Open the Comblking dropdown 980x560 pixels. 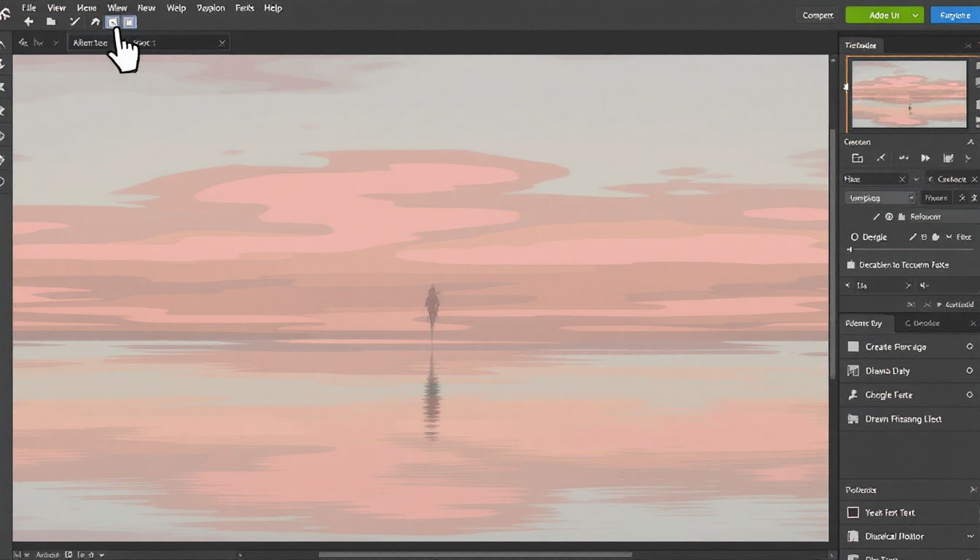pos(880,198)
